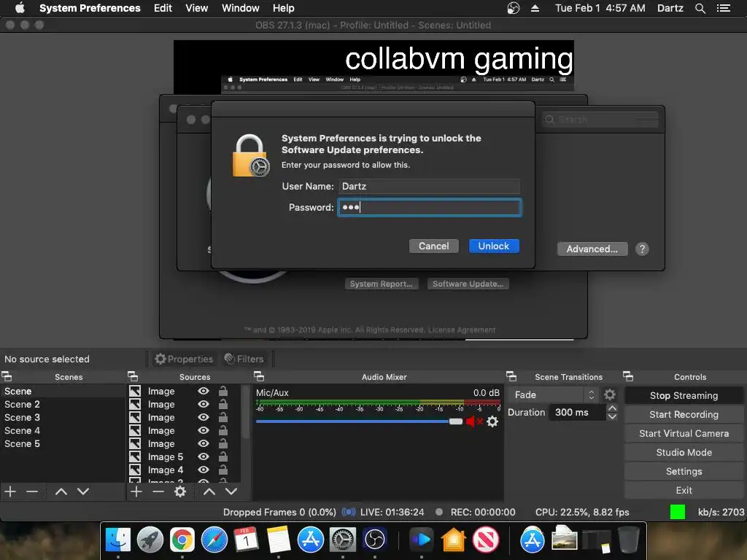Remove scene with the minus icon

[32, 491]
